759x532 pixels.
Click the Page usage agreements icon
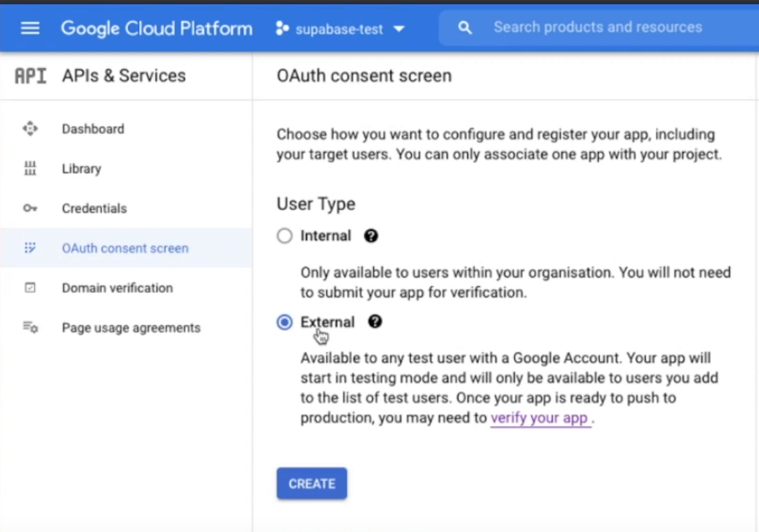pyautogui.click(x=30, y=328)
